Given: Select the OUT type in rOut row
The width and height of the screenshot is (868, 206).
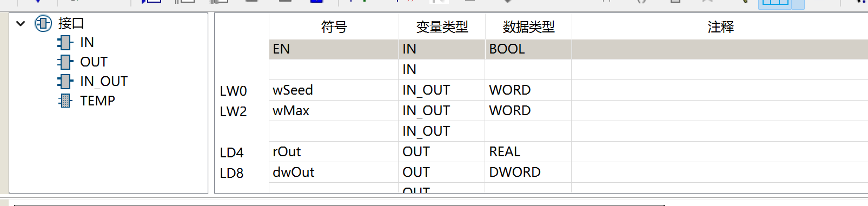Looking at the screenshot, I should tap(442, 152).
